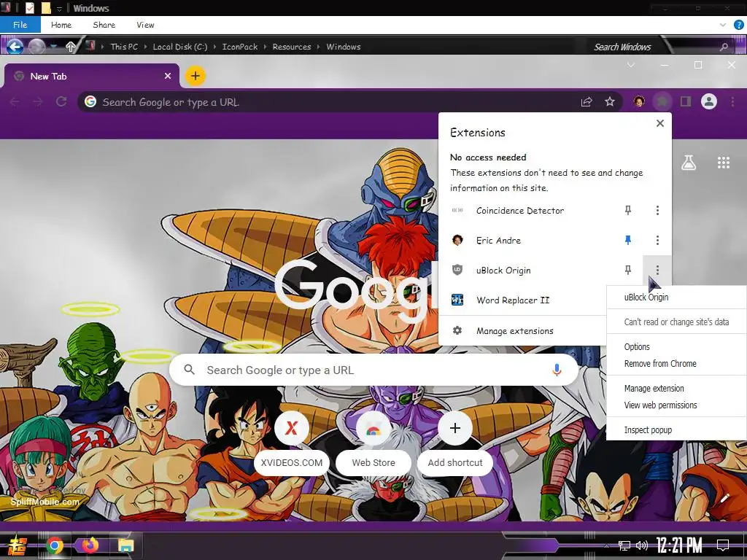This screenshot has height=560, width=747.
Task: Click Manage extensions gear row
Action: point(522,330)
